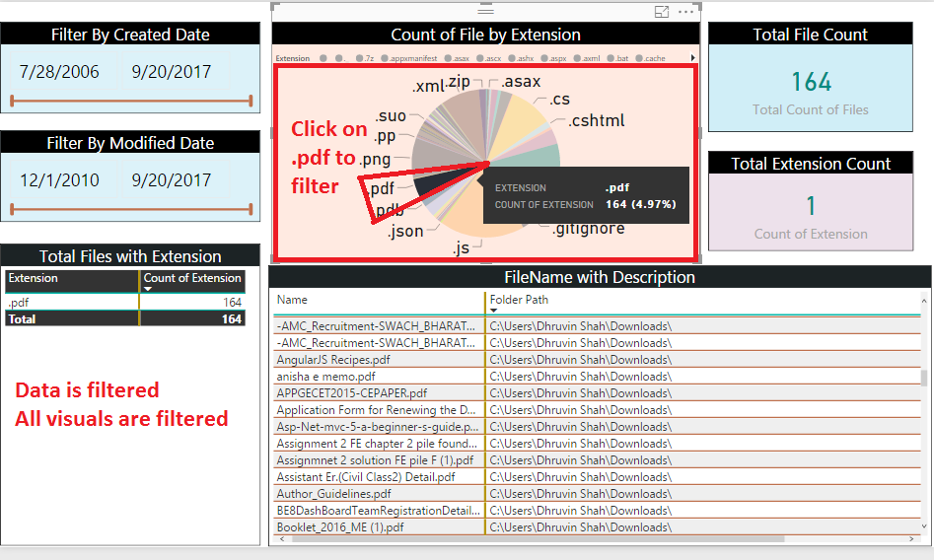Click right handle of Created Date slider
Screen dimensions: 934x560
pos(251,101)
